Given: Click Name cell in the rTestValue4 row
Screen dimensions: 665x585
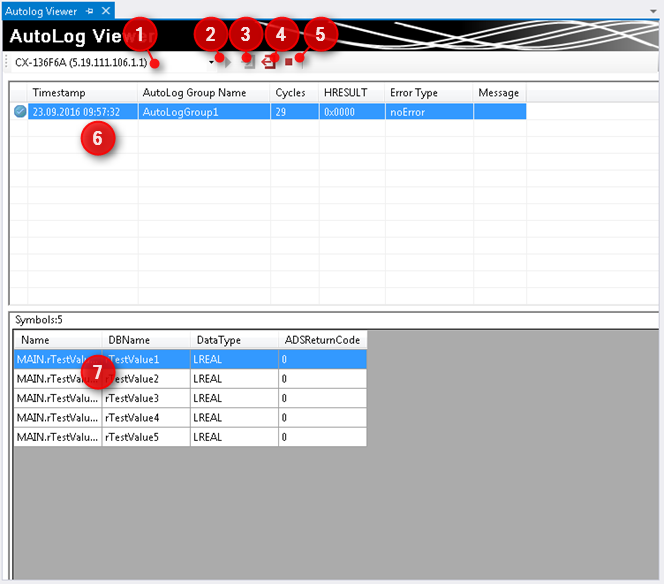Looking at the screenshot, I should (58, 417).
